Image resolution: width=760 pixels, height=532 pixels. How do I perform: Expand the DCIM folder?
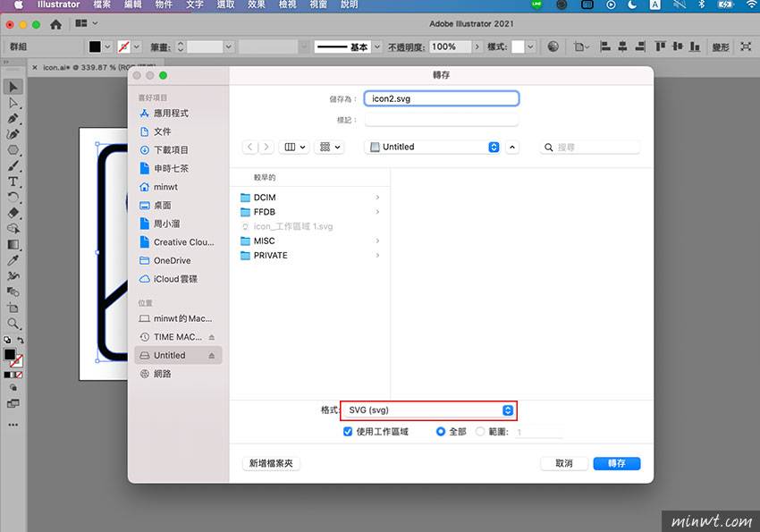pyautogui.click(x=377, y=197)
